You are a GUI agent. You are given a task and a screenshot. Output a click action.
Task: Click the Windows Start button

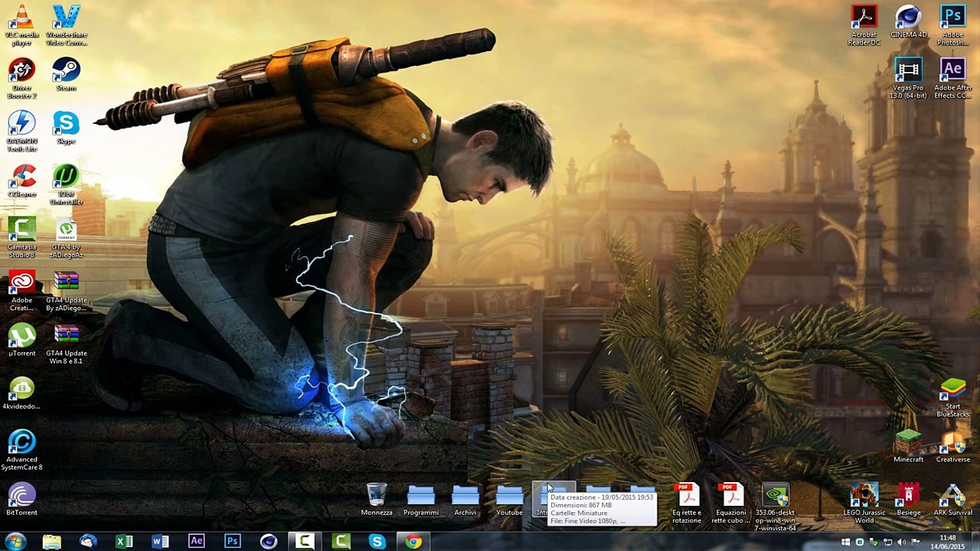[15, 542]
